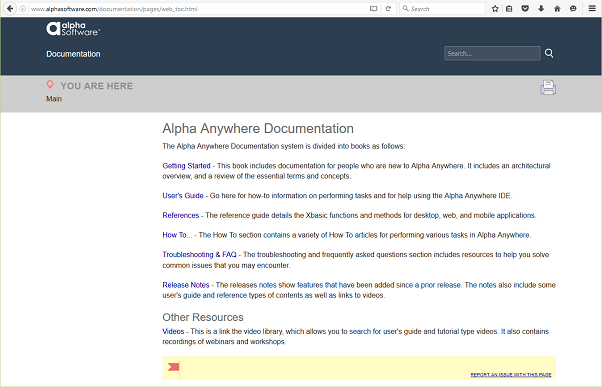The height and width of the screenshot is (387, 602).
Task: Open the downloads arrow icon
Action: pyautogui.click(x=541, y=8)
